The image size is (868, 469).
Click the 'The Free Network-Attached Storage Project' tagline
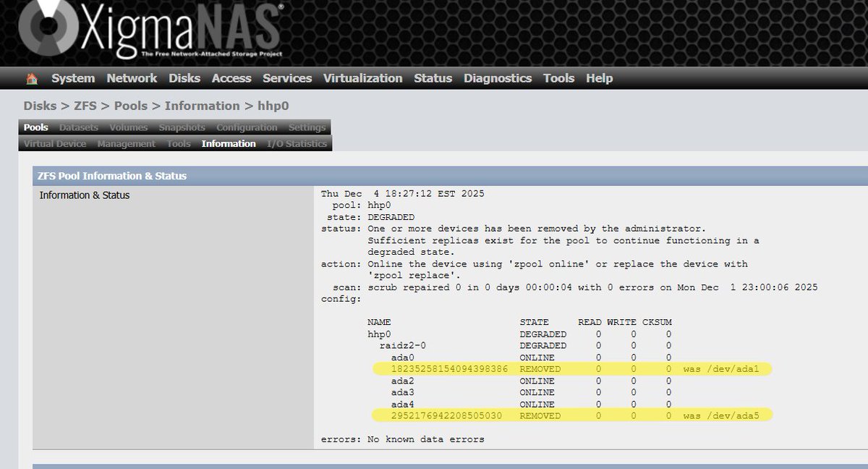(212, 54)
